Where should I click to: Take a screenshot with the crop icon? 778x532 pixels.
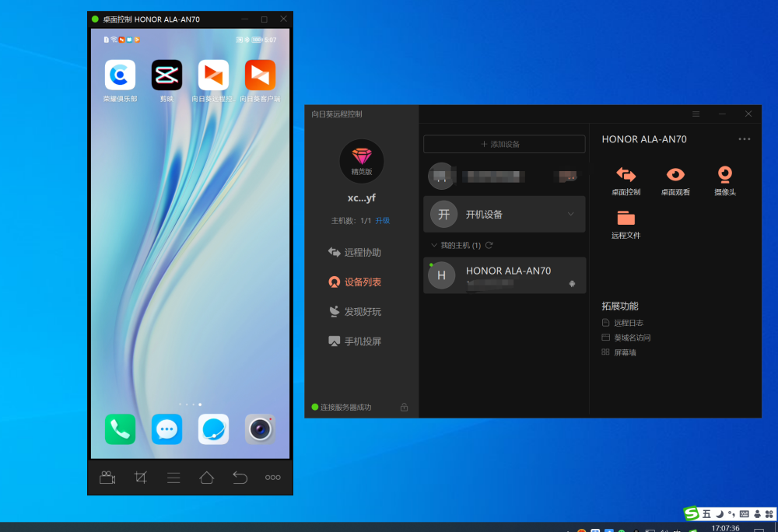[140, 478]
